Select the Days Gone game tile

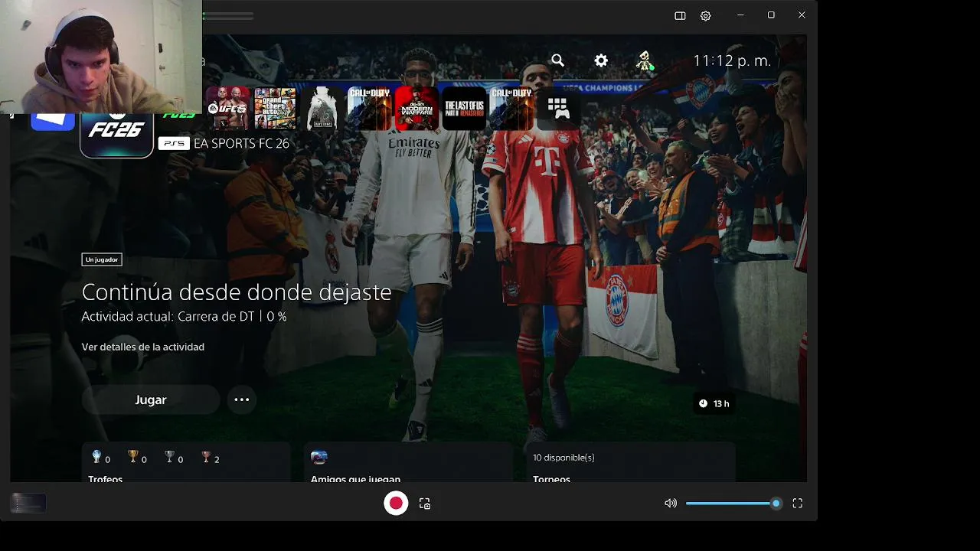tap(322, 109)
